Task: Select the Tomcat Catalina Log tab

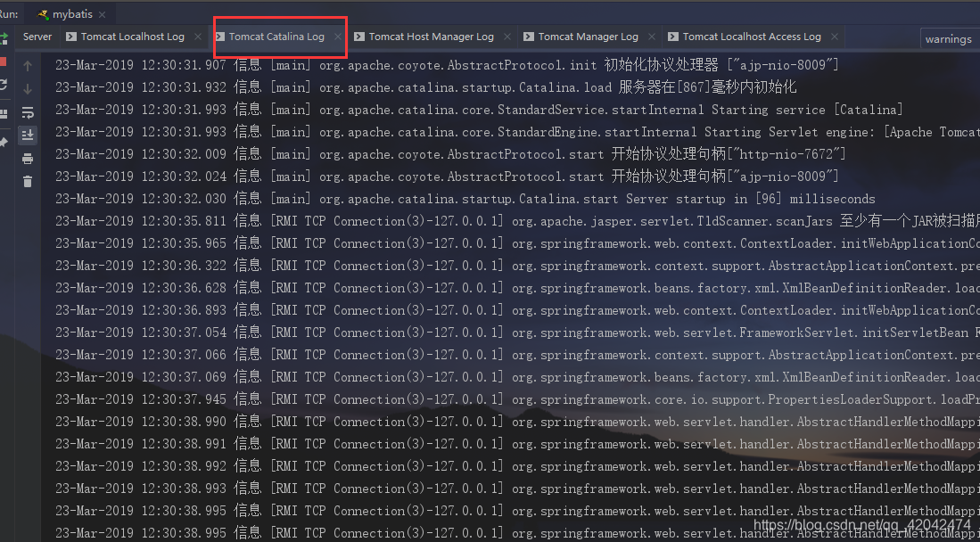Action: 276,37
